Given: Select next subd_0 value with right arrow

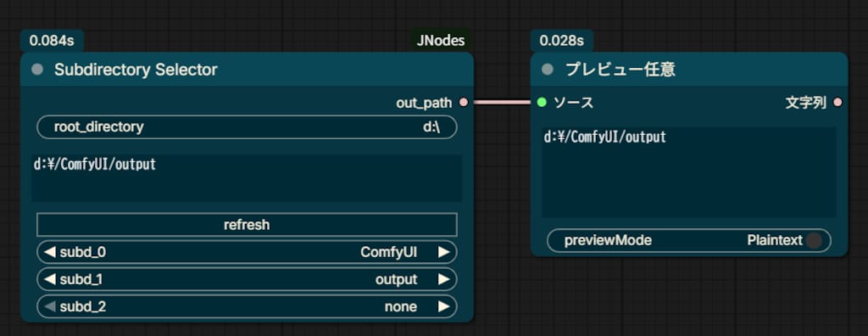Looking at the screenshot, I should [x=443, y=252].
